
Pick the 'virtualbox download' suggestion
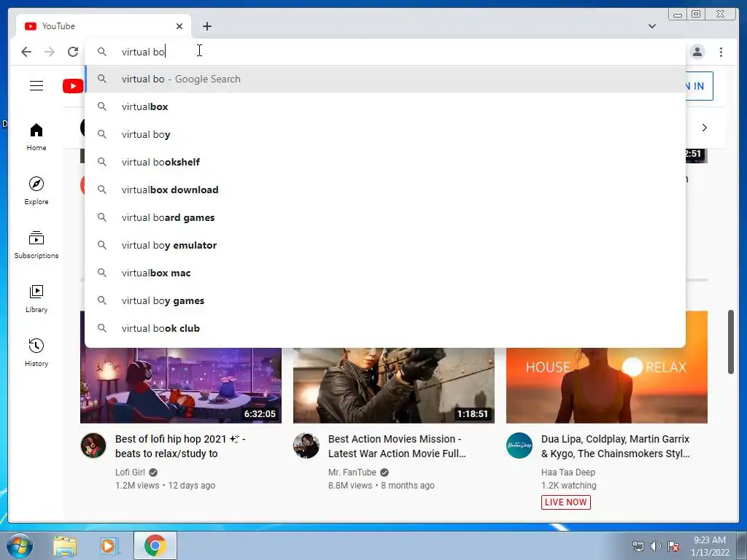(385, 190)
